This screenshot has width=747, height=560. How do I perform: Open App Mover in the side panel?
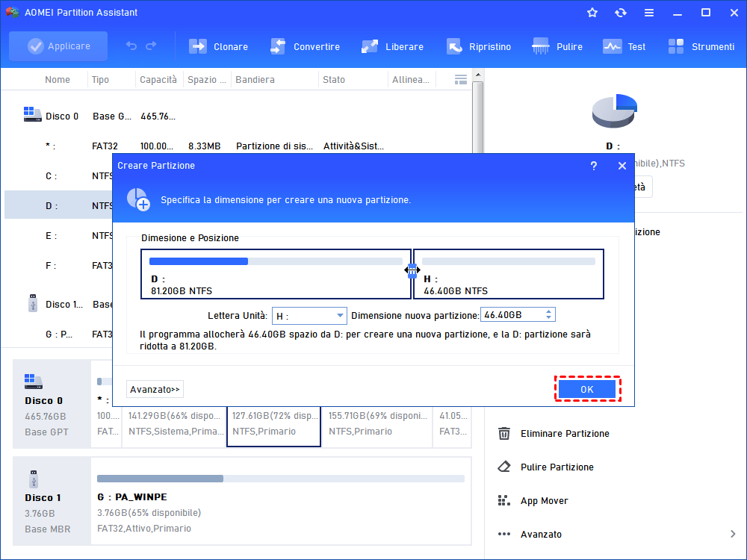(544, 500)
